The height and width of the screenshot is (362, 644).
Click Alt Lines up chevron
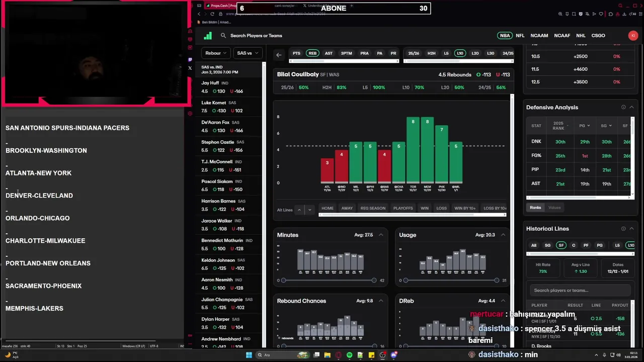click(299, 210)
